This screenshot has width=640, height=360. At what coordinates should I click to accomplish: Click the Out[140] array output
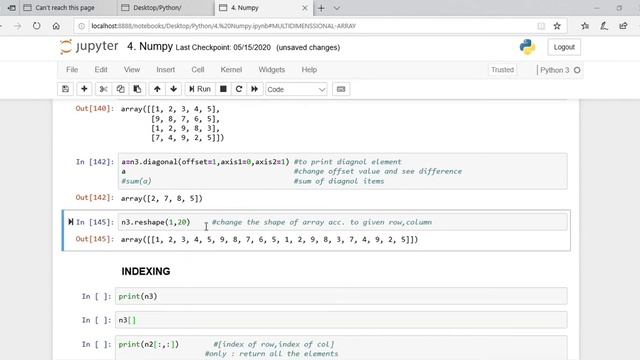[172, 123]
